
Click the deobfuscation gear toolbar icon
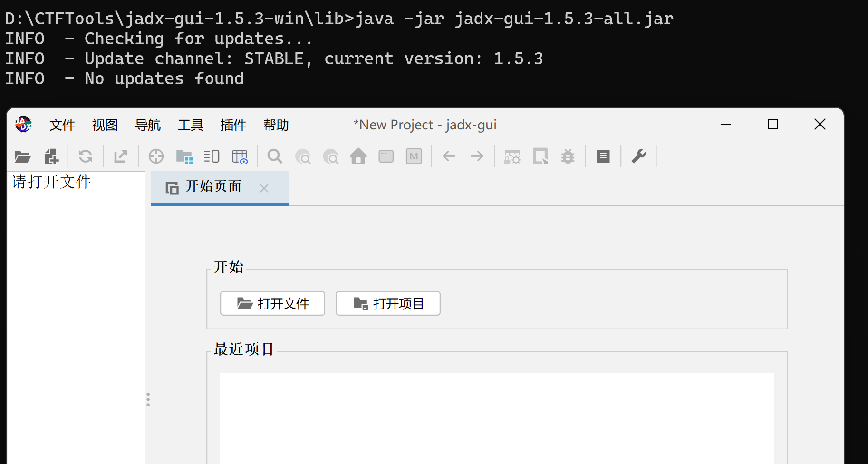point(512,156)
